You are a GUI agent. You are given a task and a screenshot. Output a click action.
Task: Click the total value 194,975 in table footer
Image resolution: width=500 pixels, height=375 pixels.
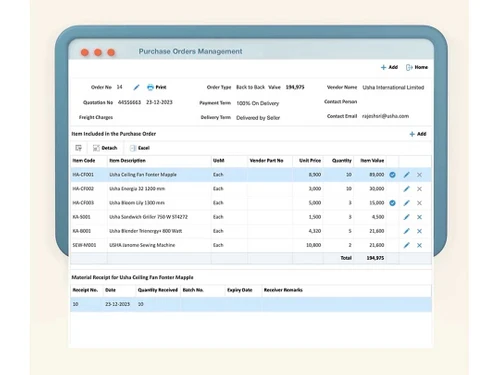375,258
